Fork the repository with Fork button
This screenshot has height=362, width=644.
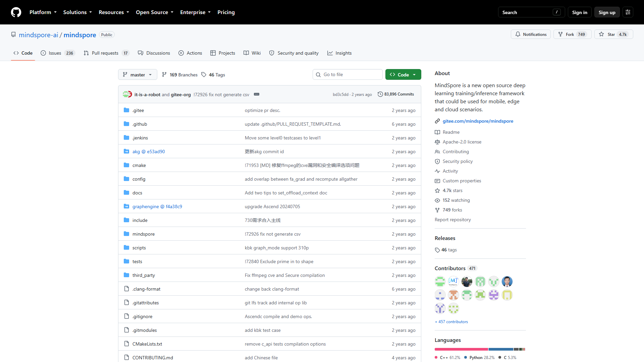pos(573,34)
